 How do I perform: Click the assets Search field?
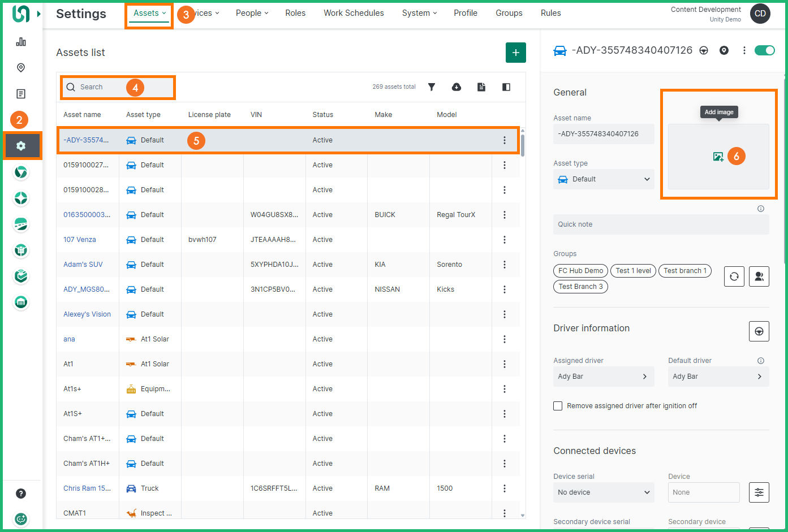tap(102, 87)
